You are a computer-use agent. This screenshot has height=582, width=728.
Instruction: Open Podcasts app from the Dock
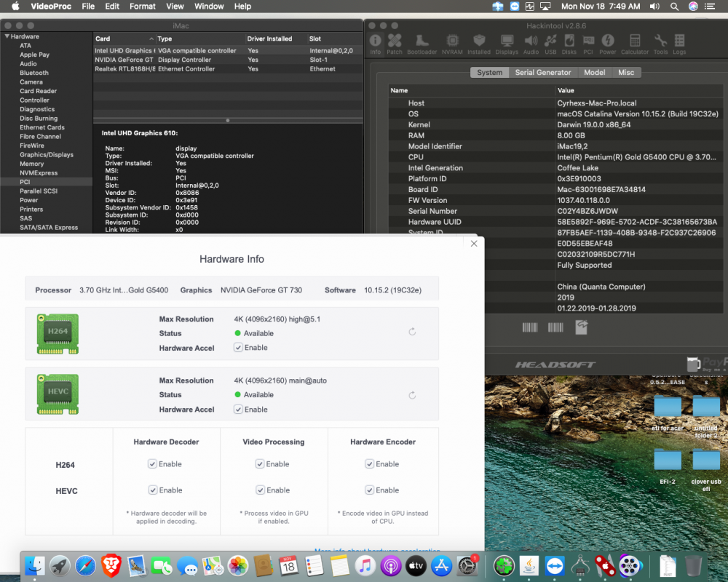pos(390,566)
